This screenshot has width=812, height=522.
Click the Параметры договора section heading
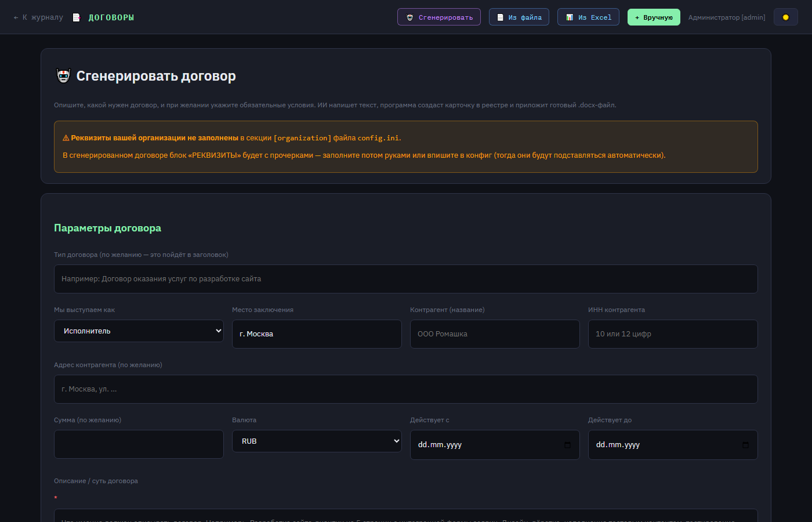(x=108, y=228)
